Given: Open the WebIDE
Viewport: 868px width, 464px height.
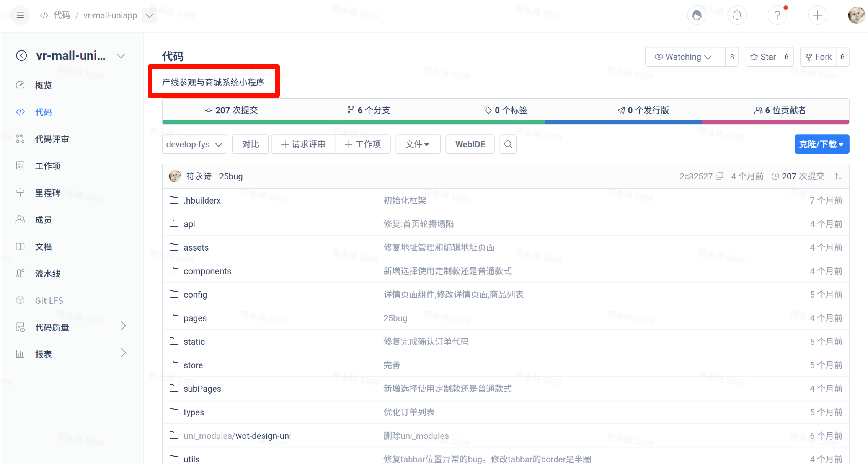Looking at the screenshot, I should tap(470, 144).
